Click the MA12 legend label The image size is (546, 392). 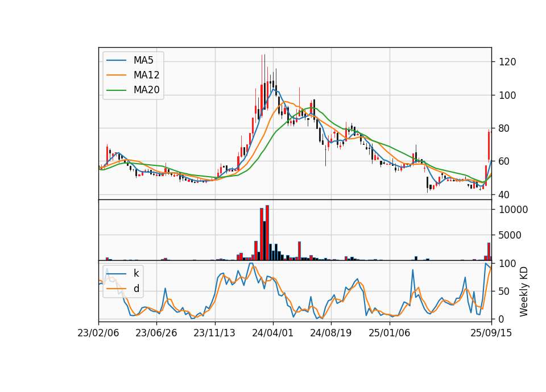(146, 75)
